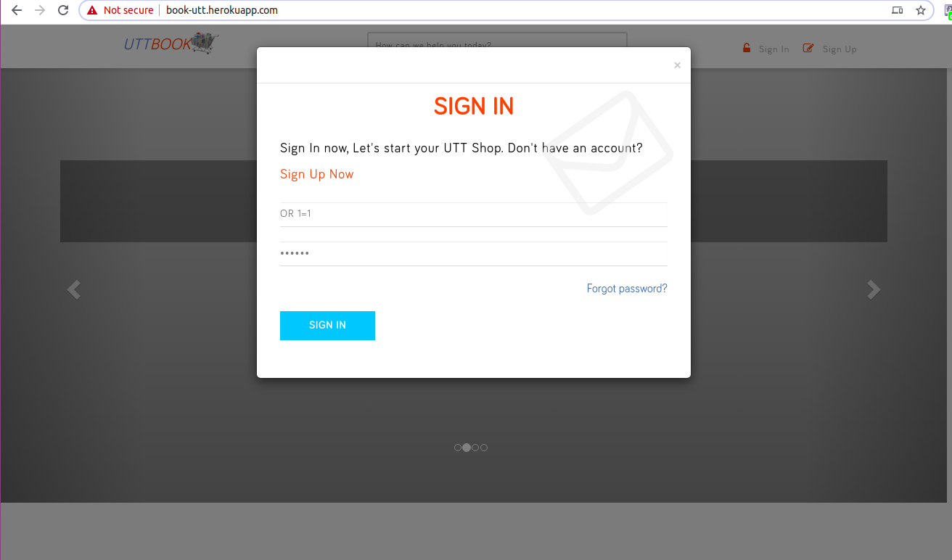The height and width of the screenshot is (560, 952).
Task: Focus the username field containing OR 1=1
Action: pyautogui.click(x=474, y=215)
